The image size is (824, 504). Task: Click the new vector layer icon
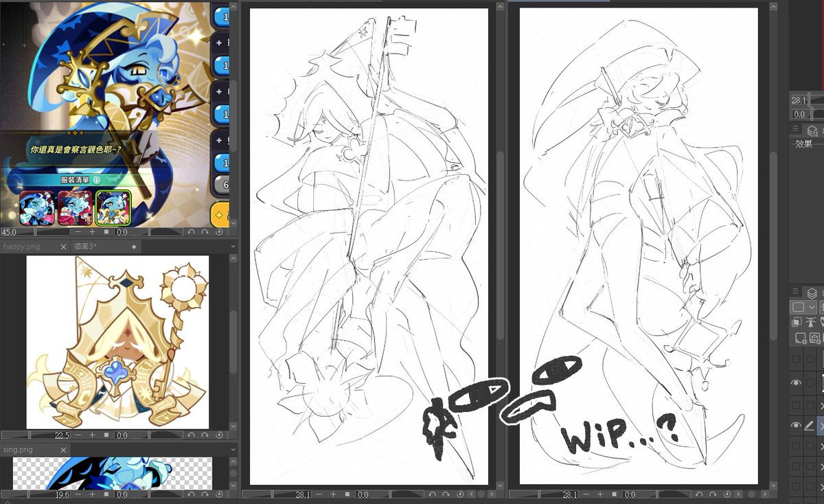pyautogui.click(x=816, y=338)
